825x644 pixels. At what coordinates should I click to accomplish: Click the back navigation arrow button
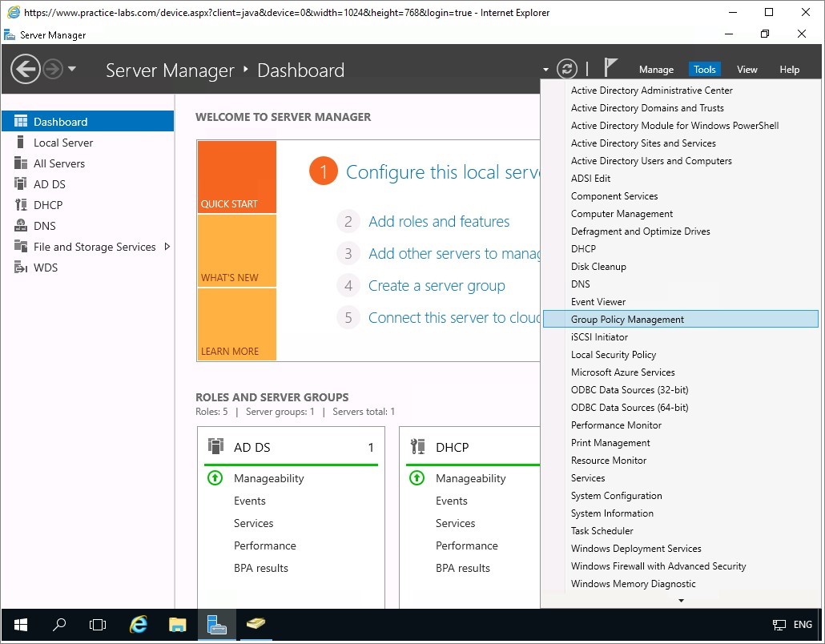click(x=26, y=69)
